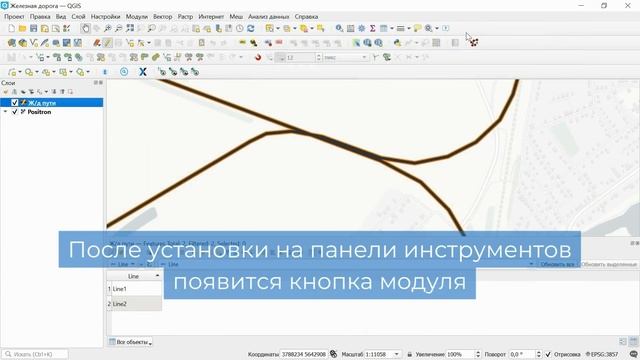This screenshot has width=640, height=360.
Task: Select the Line1 table cell
Action: (x=137, y=289)
